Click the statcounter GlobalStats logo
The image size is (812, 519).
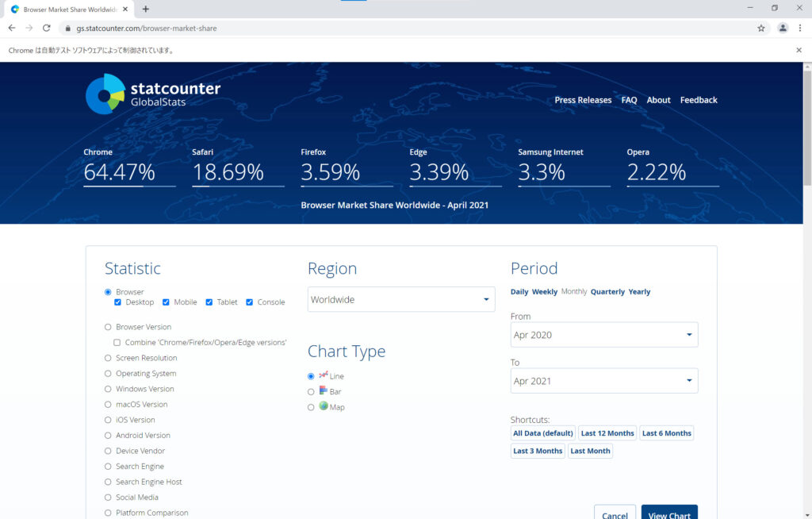pyautogui.click(x=153, y=94)
